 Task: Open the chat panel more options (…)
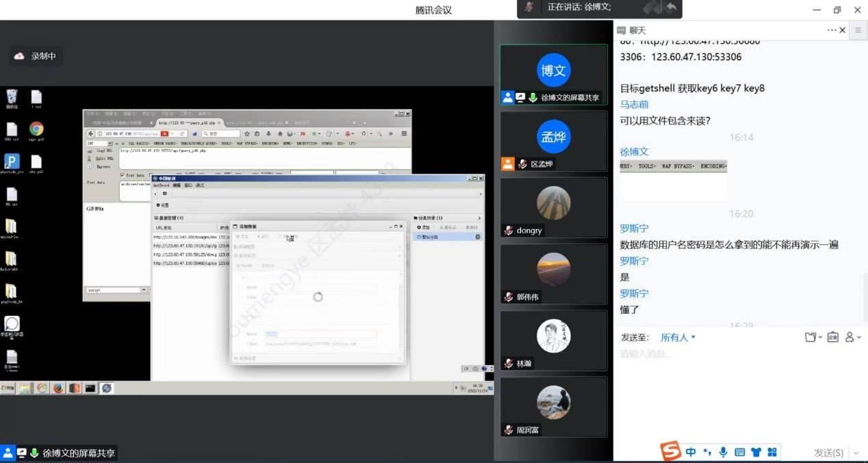[832, 30]
